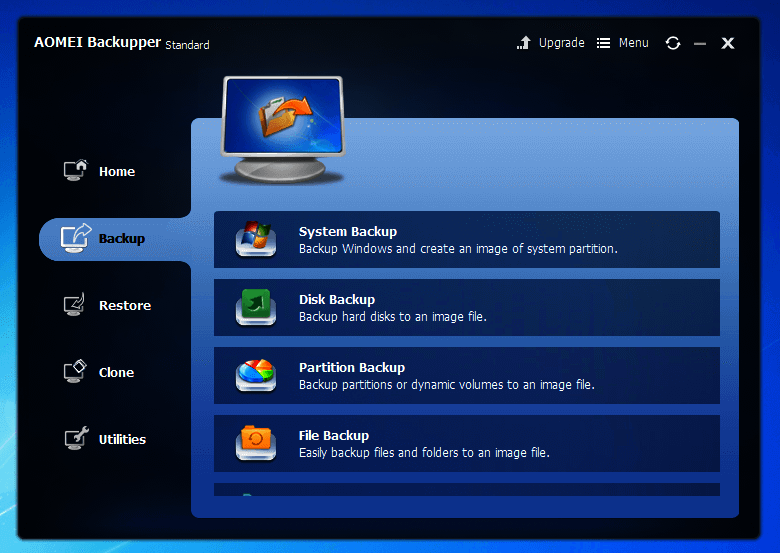Select the Disk Backup description row

(x=392, y=317)
